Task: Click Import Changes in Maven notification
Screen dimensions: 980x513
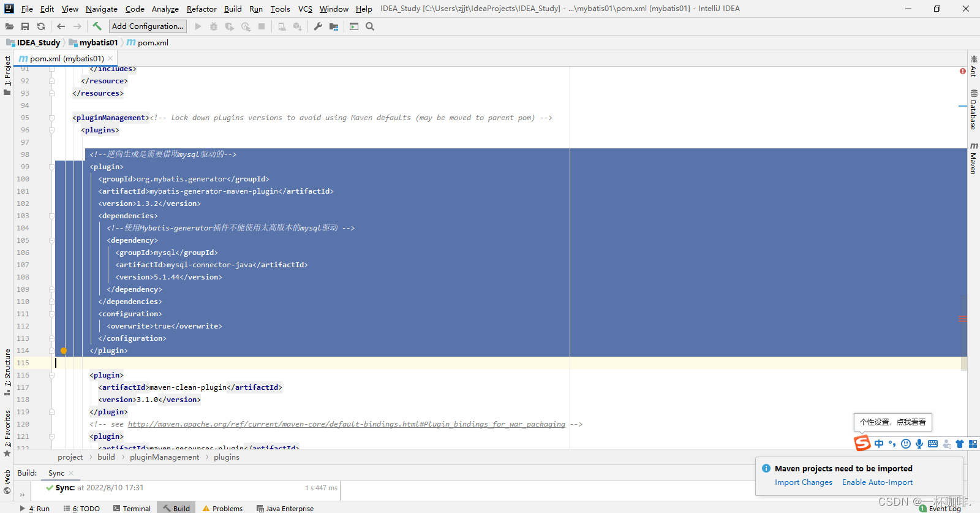Action: pyautogui.click(x=804, y=482)
